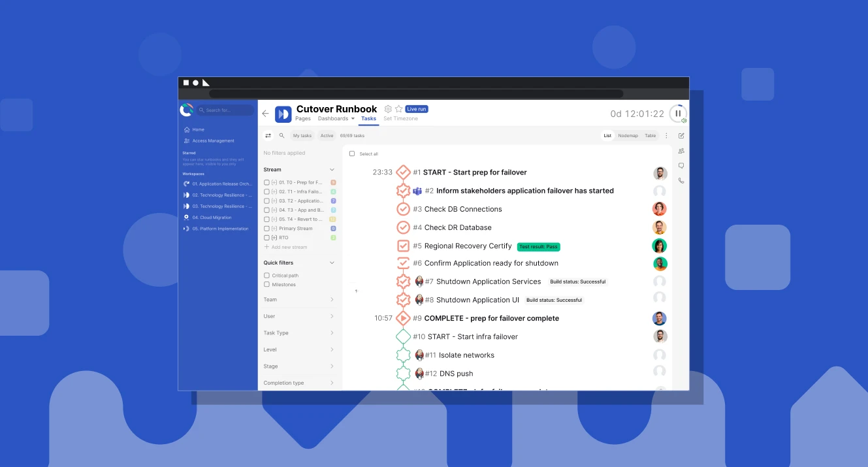The width and height of the screenshot is (868, 467).
Task: Click the Live run badge
Action: [x=417, y=109]
